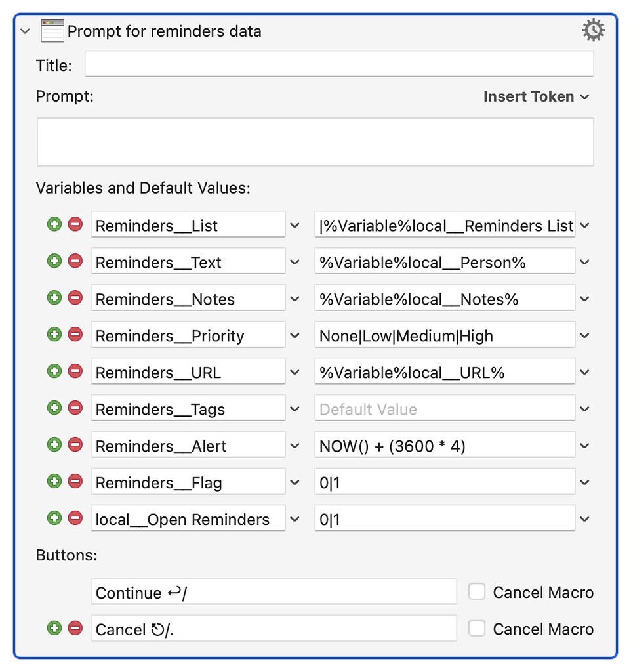The height and width of the screenshot is (672, 631).
Task: Add a row below Reminders__Priority
Action: tap(54, 335)
